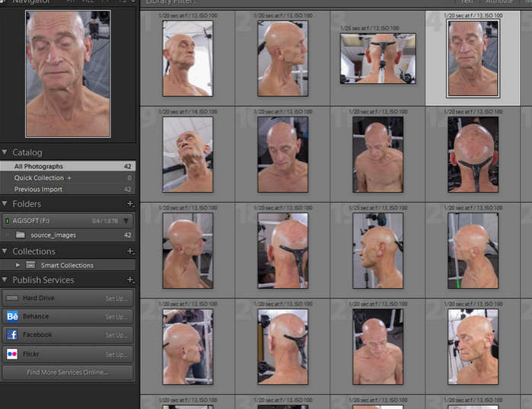Click the Facebook service icon
Screen dimensions: 532x409
(x=12, y=334)
